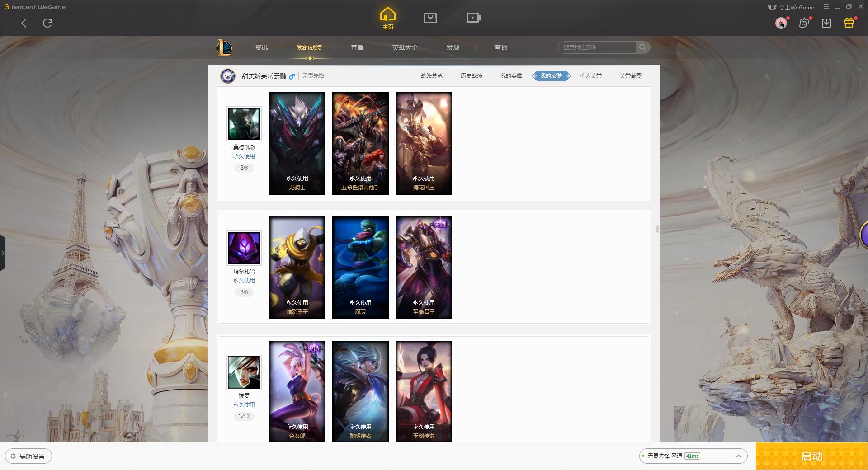Switch to the 发现 tab
This screenshot has height=470, width=868.
coord(453,47)
